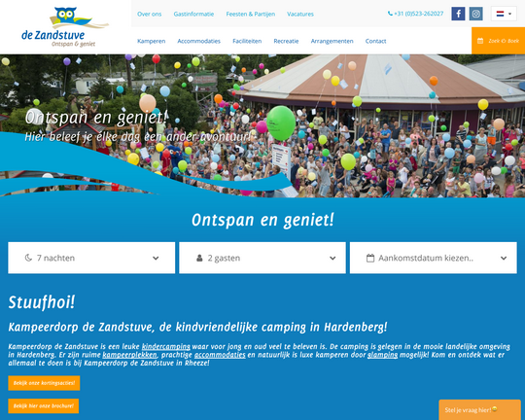
Task: Go to the Contact page
Action: (x=375, y=41)
